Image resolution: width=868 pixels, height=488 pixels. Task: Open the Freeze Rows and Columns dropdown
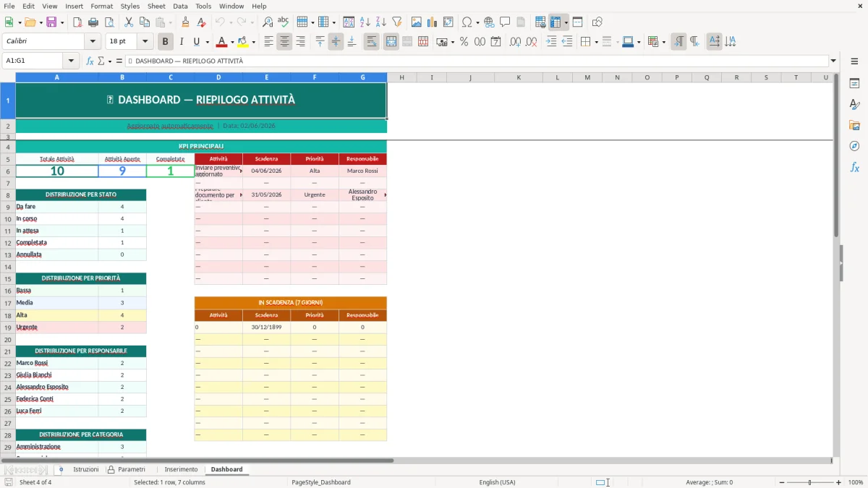566,22
